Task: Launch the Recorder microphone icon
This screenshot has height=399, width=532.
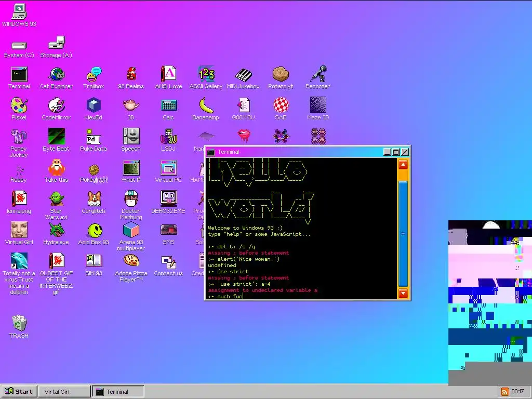Action: click(317, 78)
